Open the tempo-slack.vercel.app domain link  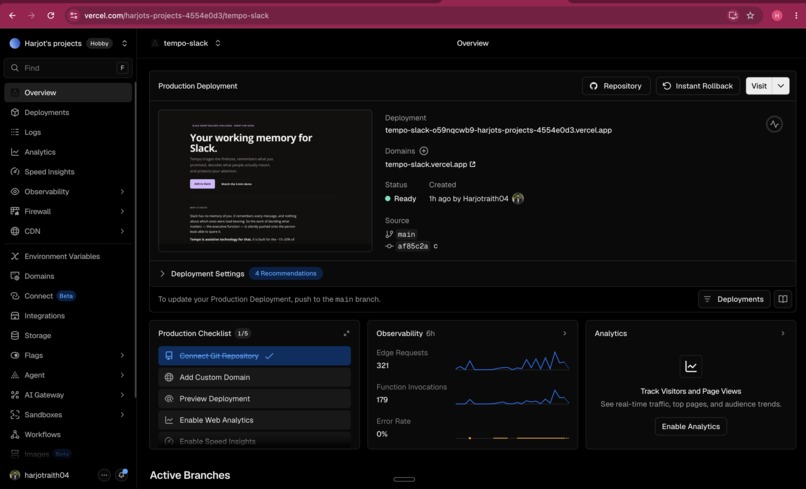(430, 165)
